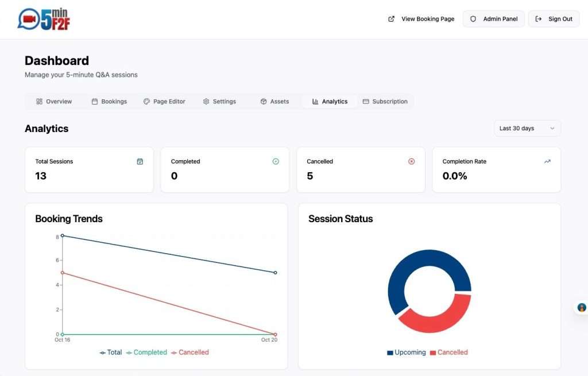The width and height of the screenshot is (588, 376).
Task: Click the 5min F2F logo
Action: [44, 19]
